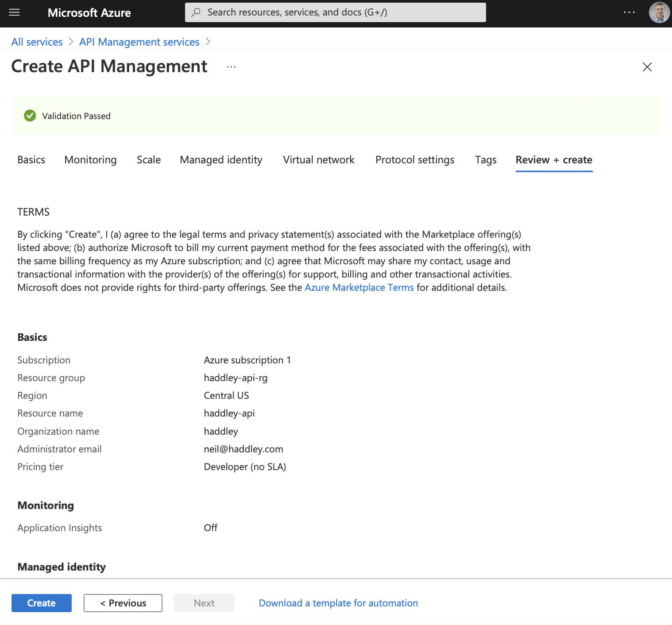The width and height of the screenshot is (672, 625).
Task: Go to Protocol settings tab
Action: [x=415, y=160]
